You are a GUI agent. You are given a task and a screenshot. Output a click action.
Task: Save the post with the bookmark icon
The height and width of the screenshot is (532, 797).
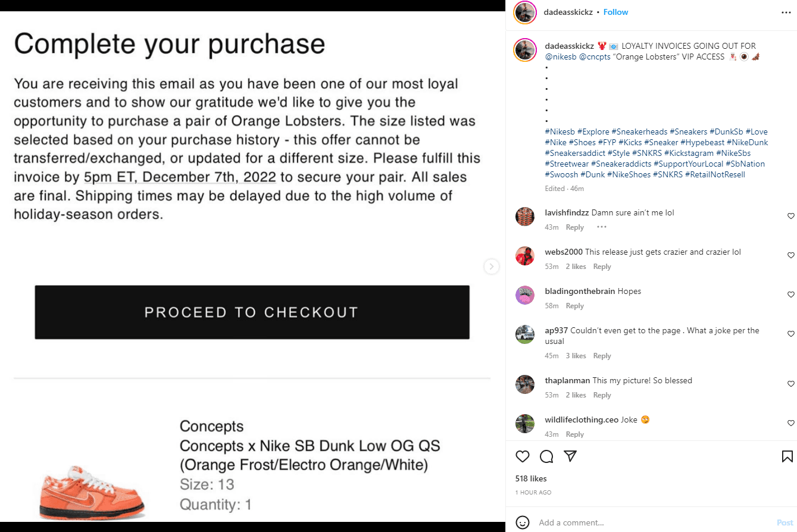click(x=787, y=456)
